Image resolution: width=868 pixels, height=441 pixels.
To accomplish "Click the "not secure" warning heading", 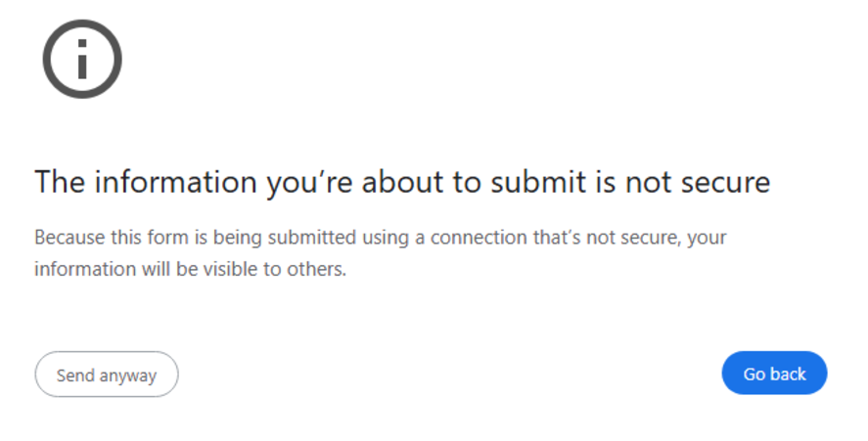I will click(x=402, y=182).
